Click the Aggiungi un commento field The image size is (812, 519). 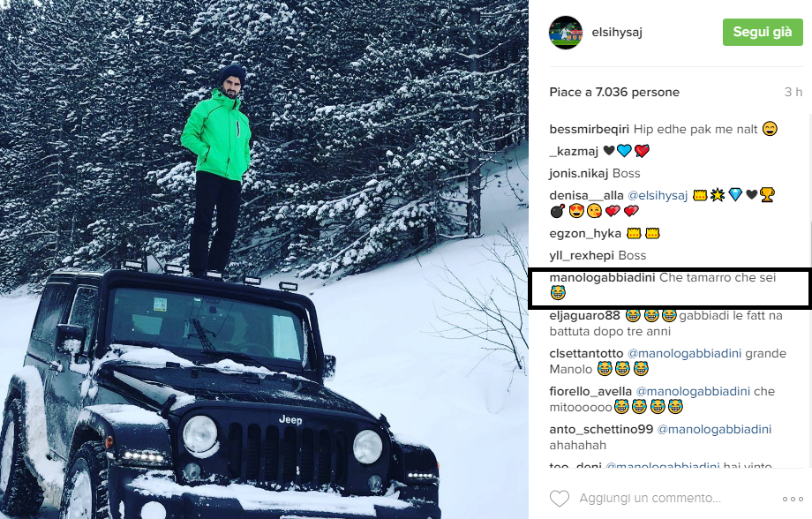[650, 499]
